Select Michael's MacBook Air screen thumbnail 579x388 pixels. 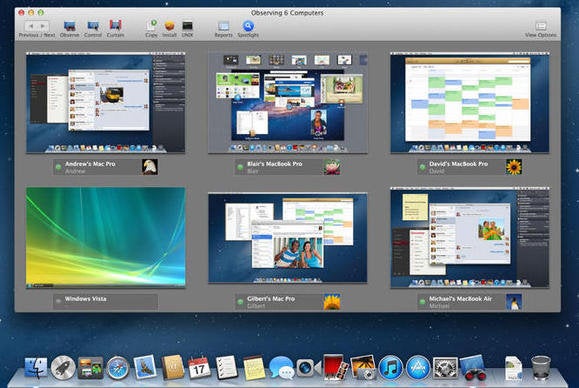(470, 238)
